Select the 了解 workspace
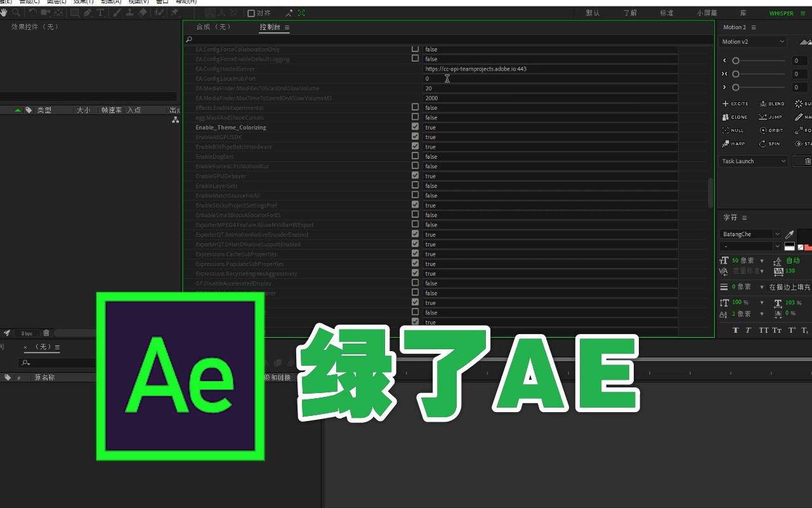This screenshot has width=812, height=508. 630,13
